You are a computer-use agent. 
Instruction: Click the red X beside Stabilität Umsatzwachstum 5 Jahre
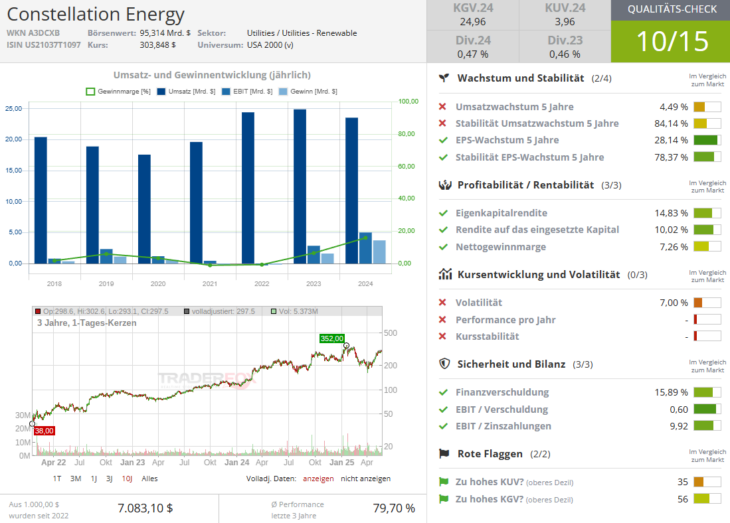442,123
